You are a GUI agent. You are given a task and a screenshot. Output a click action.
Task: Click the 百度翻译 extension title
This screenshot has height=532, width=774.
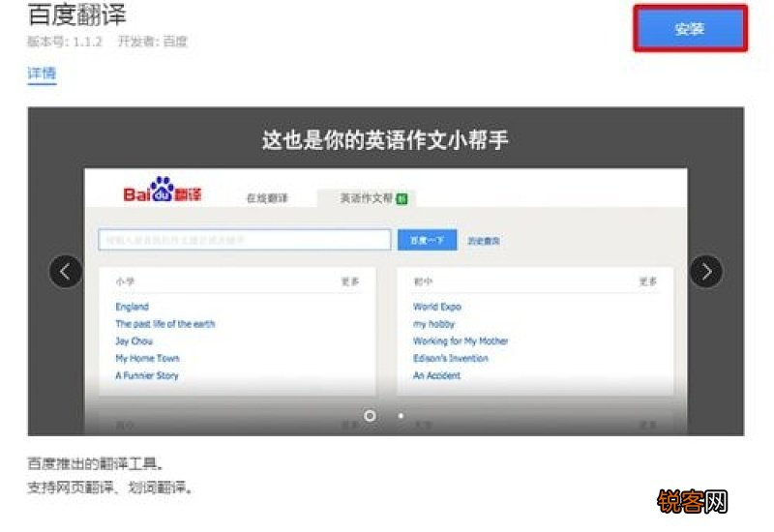(x=77, y=15)
